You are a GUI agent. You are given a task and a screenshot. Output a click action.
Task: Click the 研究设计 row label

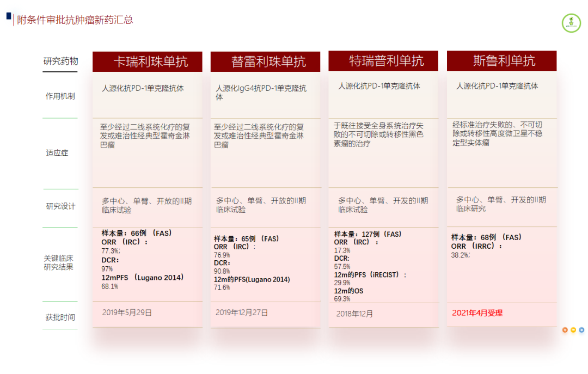pyautogui.click(x=60, y=206)
